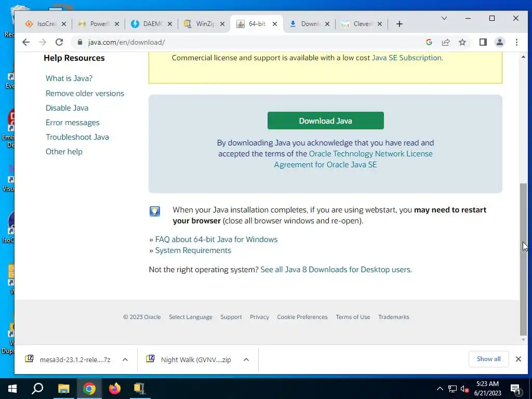Close the 64-bit Java tab
Viewport: 532px width, 399px height.
click(275, 24)
